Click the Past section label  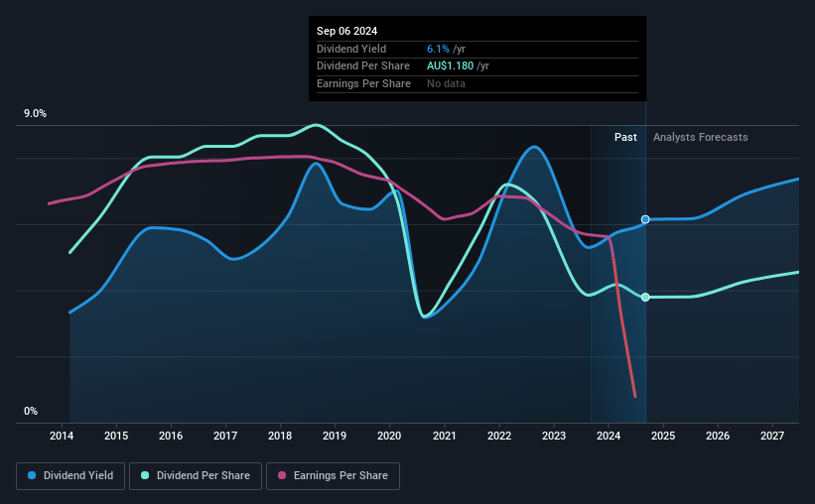click(625, 137)
